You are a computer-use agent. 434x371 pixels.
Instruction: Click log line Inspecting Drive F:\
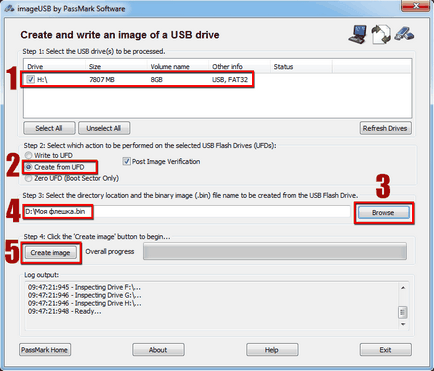tap(84, 287)
